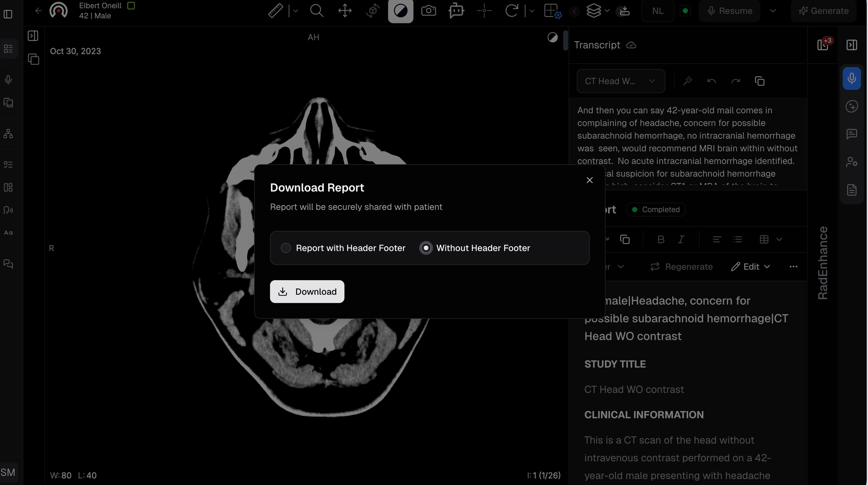Viewport: 868px width, 485px height.
Task: Open the CT Head W... template dropdown
Action: coord(620,81)
